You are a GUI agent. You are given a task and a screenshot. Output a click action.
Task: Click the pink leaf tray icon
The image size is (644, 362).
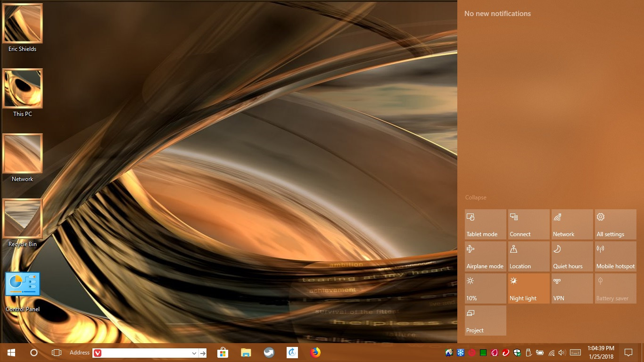(495, 353)
